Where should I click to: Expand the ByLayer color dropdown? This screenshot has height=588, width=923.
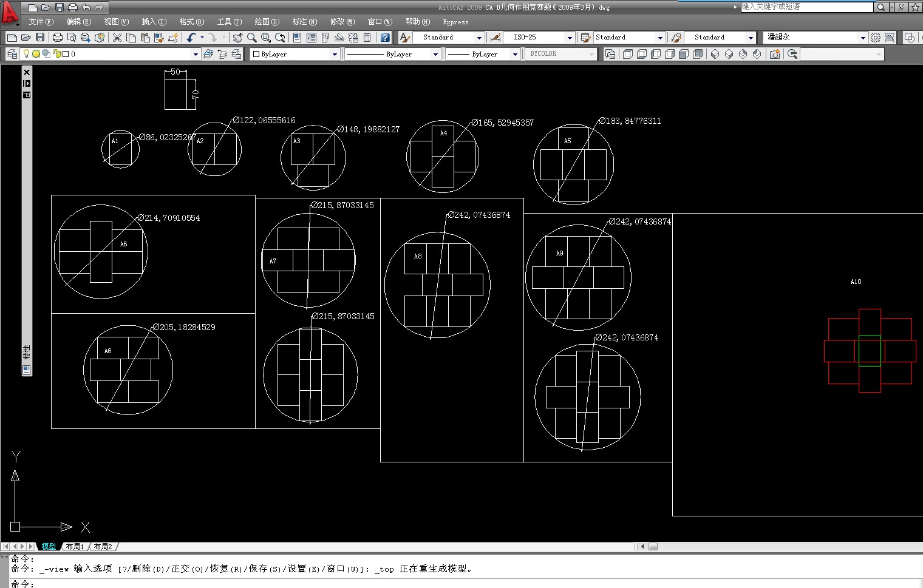tap(335, 54)
